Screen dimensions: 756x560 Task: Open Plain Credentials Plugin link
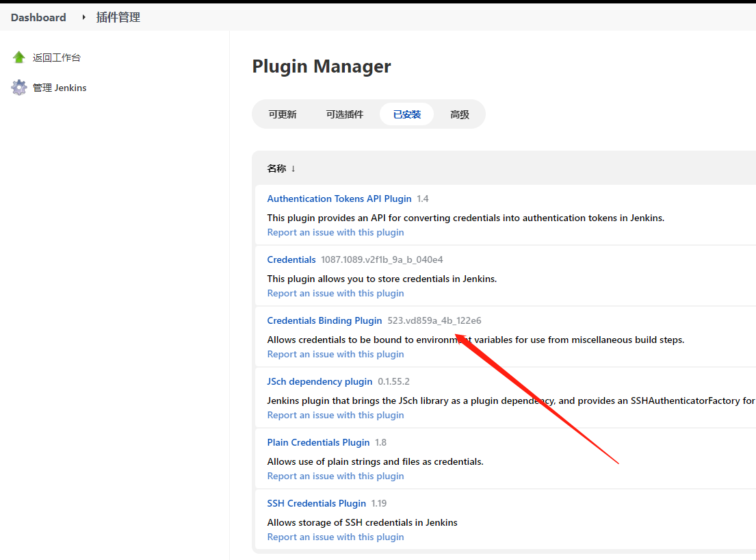(318, 442)
